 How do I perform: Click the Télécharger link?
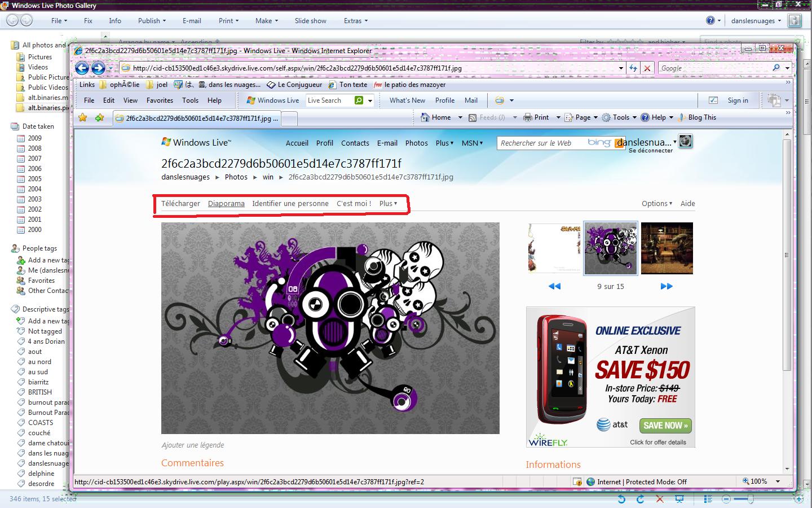180,204
